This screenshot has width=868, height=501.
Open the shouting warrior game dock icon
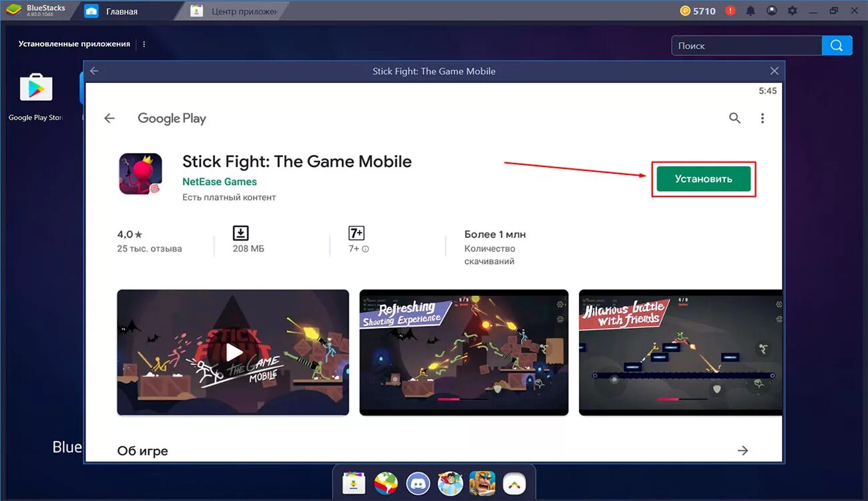point(482,482)
